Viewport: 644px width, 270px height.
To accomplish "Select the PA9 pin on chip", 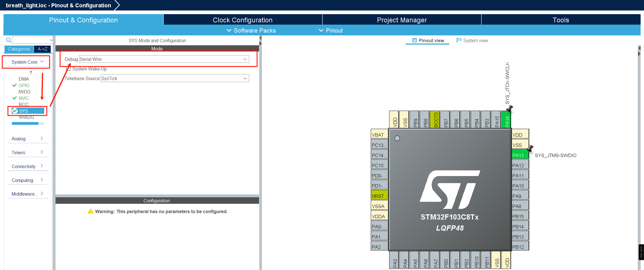I will 520,196.
